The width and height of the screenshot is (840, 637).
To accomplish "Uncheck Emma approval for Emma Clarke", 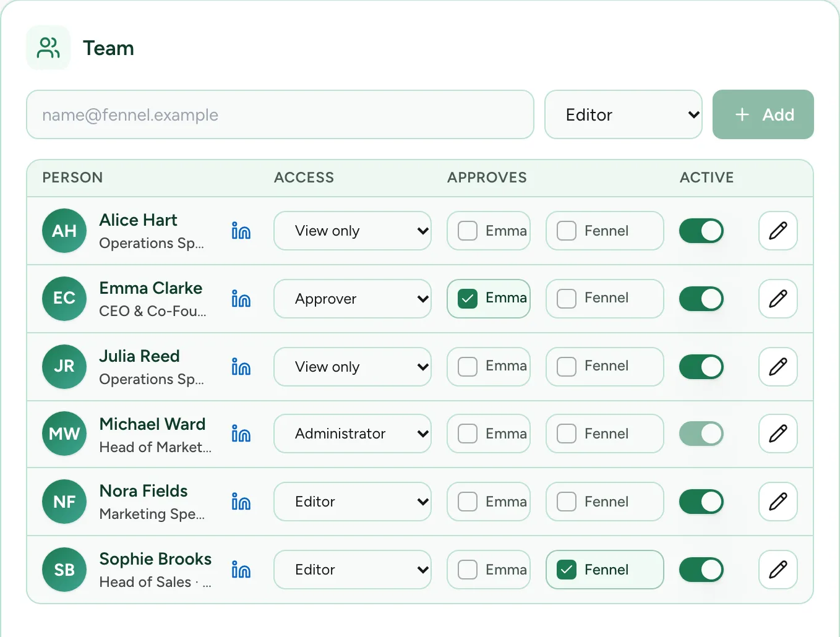I will 468,299.
